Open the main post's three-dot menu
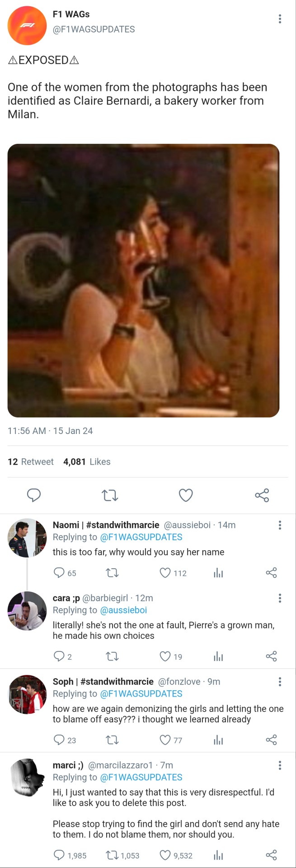This screenshot has height=868, width=296. pos(280,19)
